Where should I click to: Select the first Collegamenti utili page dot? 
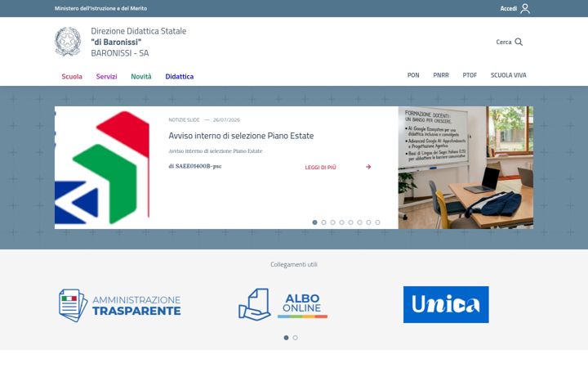click(286, 338)
